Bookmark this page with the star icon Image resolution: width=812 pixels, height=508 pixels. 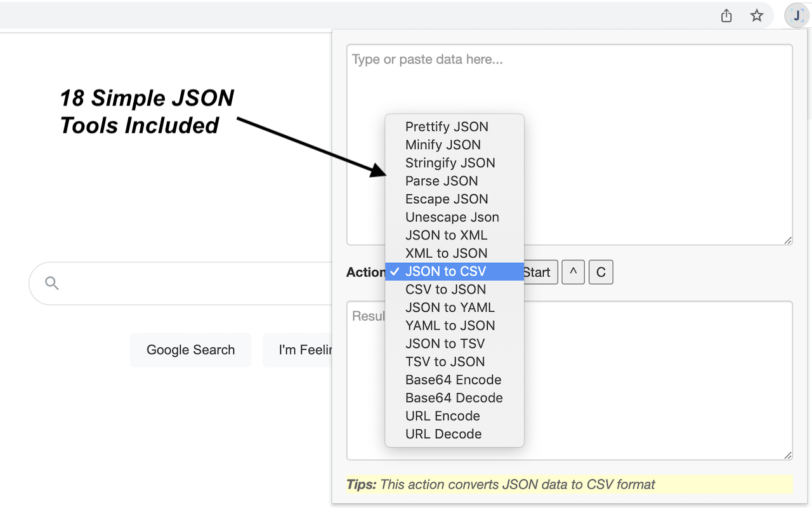tap(757, 15)
